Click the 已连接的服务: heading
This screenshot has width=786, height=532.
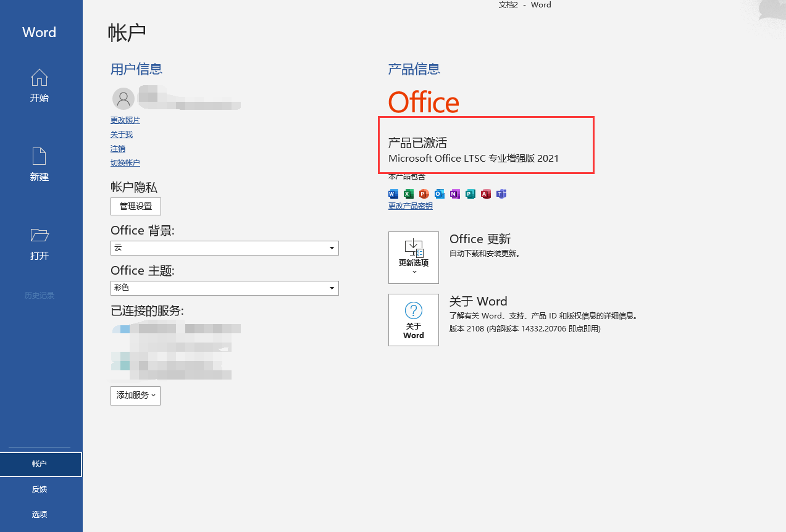pos(147,311)
